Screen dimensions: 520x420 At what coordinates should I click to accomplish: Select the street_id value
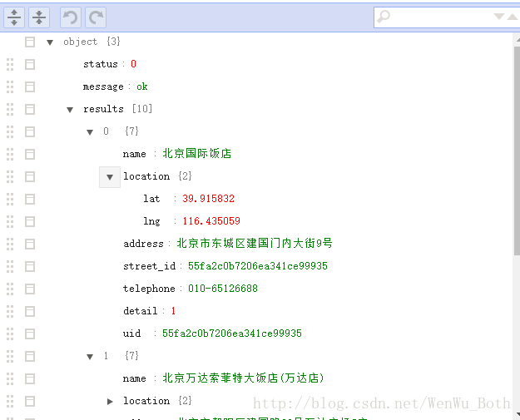pos(258,266)
